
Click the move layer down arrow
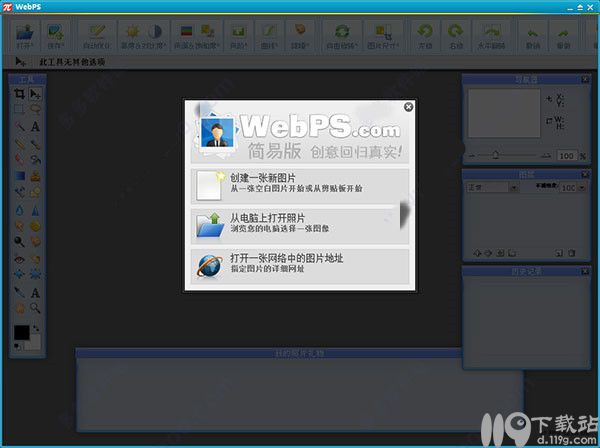[x=488, y=253]
